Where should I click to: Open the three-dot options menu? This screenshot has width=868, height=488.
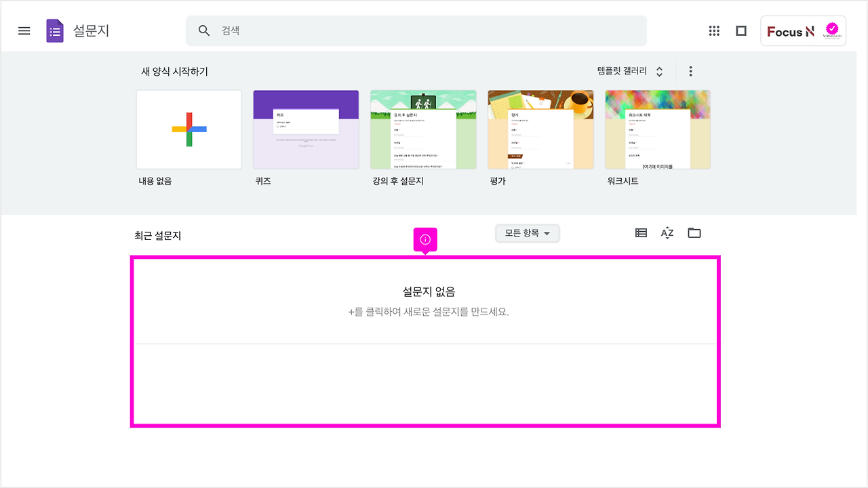click(690, 70)
